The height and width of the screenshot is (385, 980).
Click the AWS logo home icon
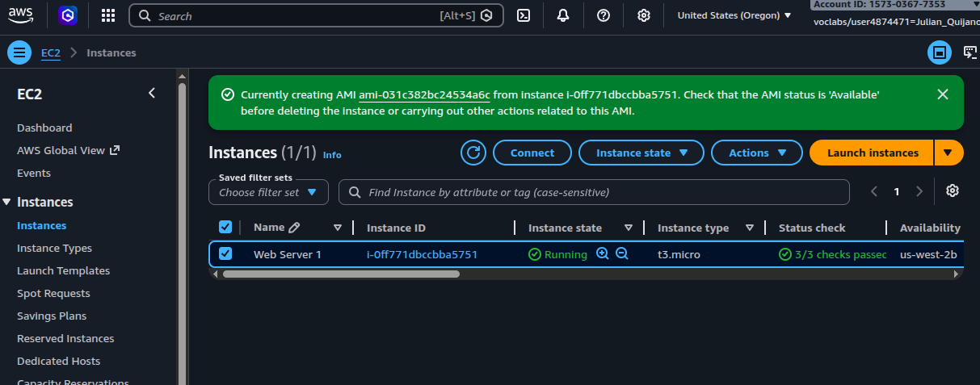[22, 15]
